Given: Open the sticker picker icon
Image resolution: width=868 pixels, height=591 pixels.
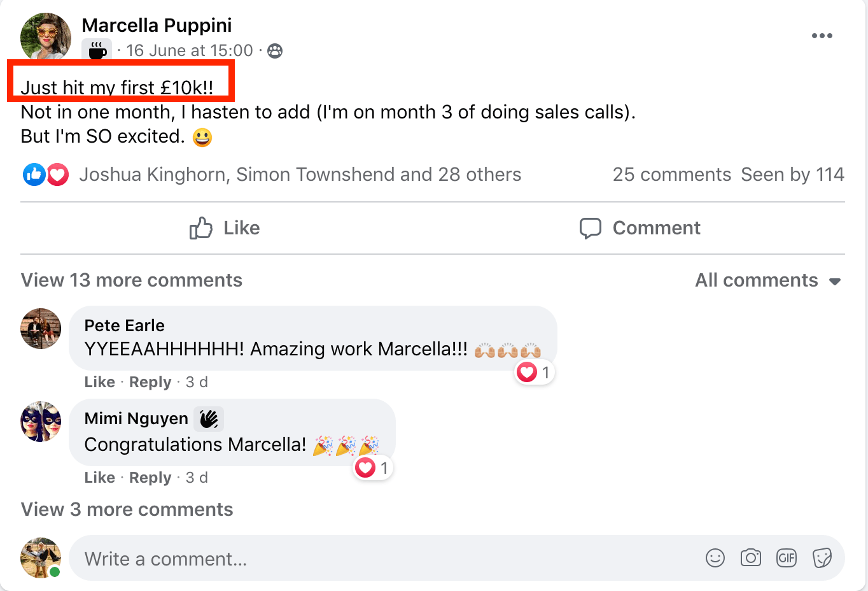Looking at the screenshot, I should [822, 559].
